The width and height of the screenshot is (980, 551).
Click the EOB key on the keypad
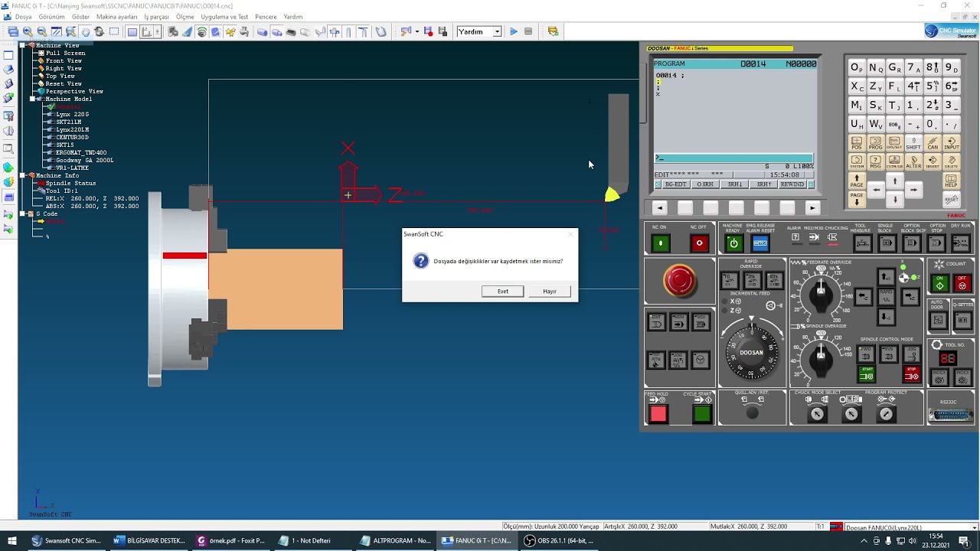click(x=894, y=124)
